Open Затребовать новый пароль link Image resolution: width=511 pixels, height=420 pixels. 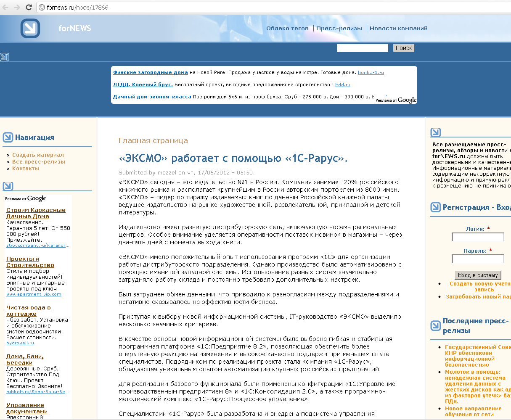pos(479,296)
